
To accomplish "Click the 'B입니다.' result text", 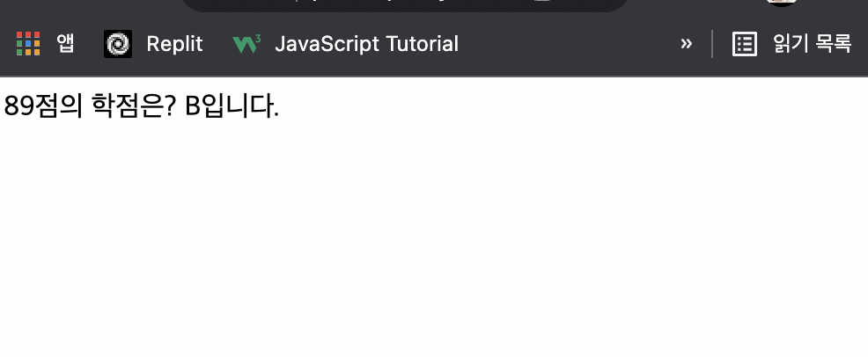I will (x=232, y=106).
